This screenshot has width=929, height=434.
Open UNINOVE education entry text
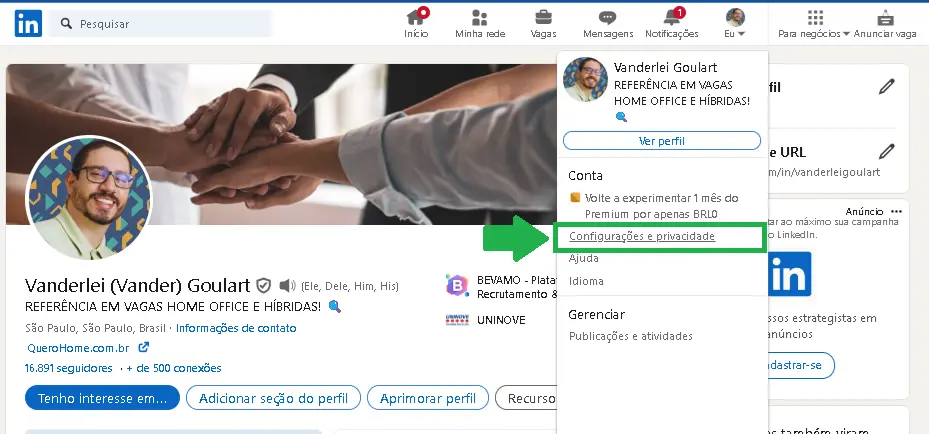pyautogui.click(x=501, y=320)
